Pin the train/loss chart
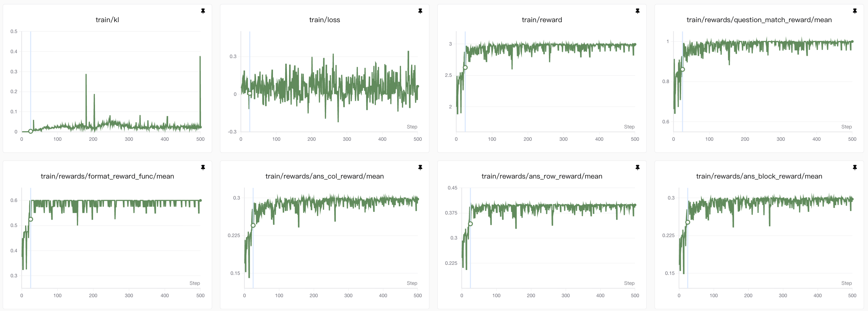 pyautogui.click(x=420, y=11)
